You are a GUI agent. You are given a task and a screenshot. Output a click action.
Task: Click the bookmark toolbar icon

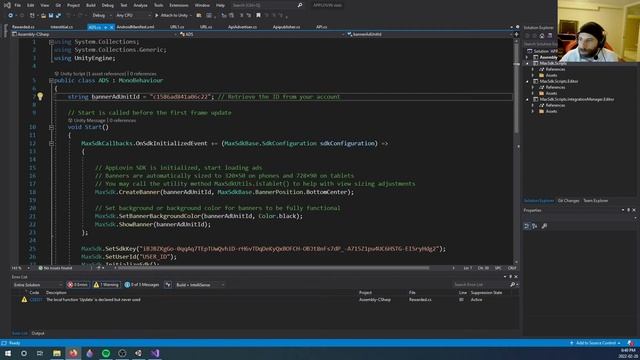(258, 16)
